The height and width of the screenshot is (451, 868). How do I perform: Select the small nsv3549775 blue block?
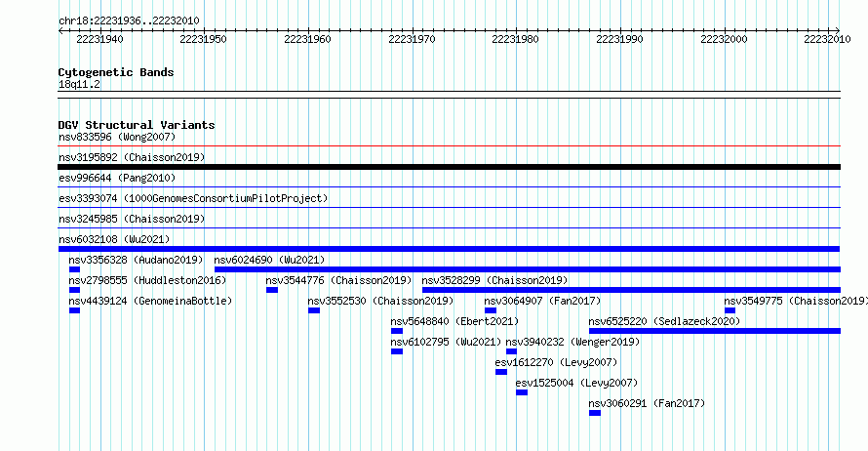click(730, 310)
